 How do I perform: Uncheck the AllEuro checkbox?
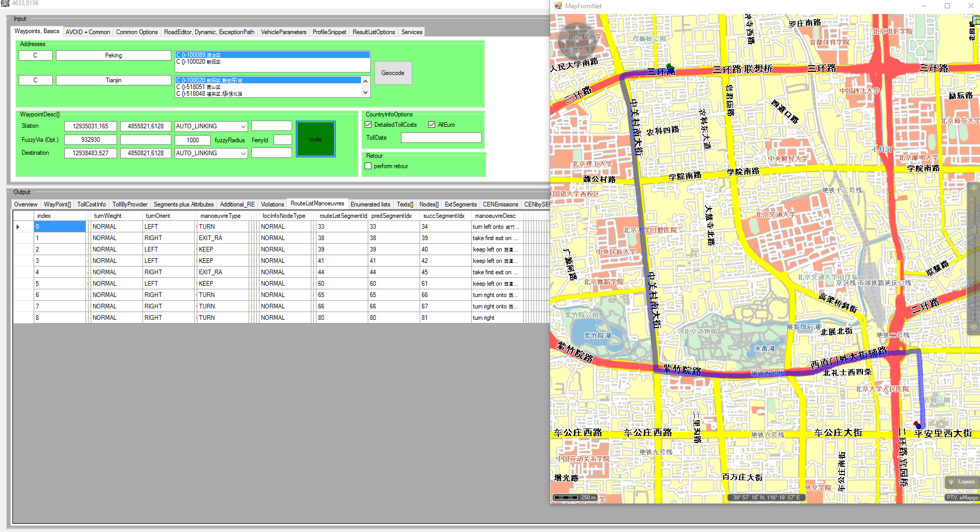(431, 125)
